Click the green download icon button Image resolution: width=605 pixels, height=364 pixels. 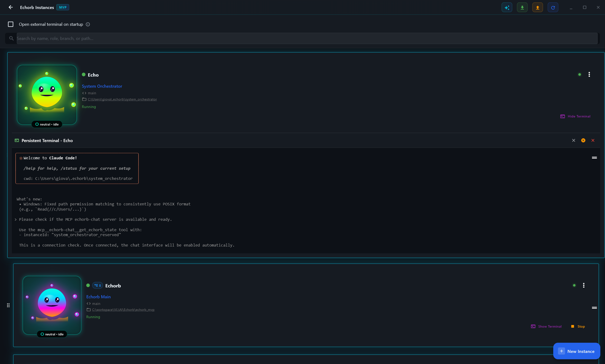522,7
